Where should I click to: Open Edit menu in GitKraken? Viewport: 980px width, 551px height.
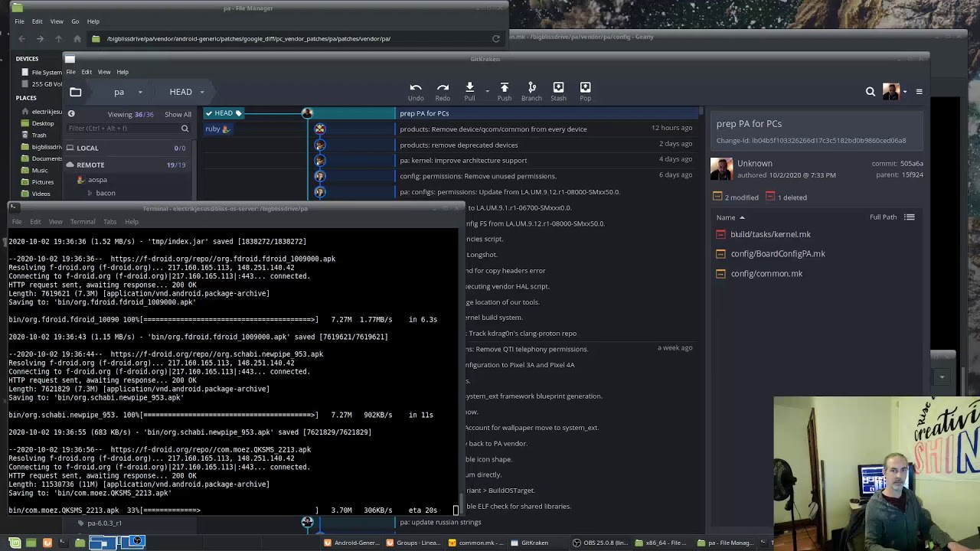[87, 72]
